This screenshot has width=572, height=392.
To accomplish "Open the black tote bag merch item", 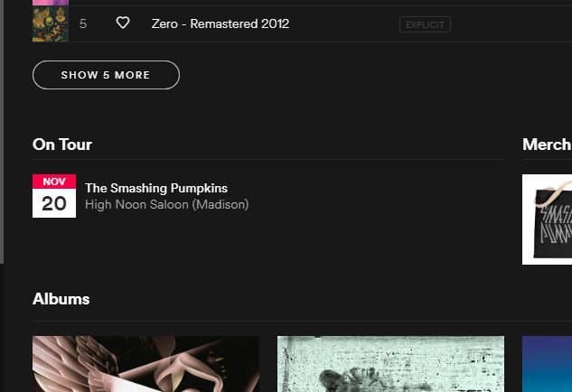I will (x=548, y=219).
